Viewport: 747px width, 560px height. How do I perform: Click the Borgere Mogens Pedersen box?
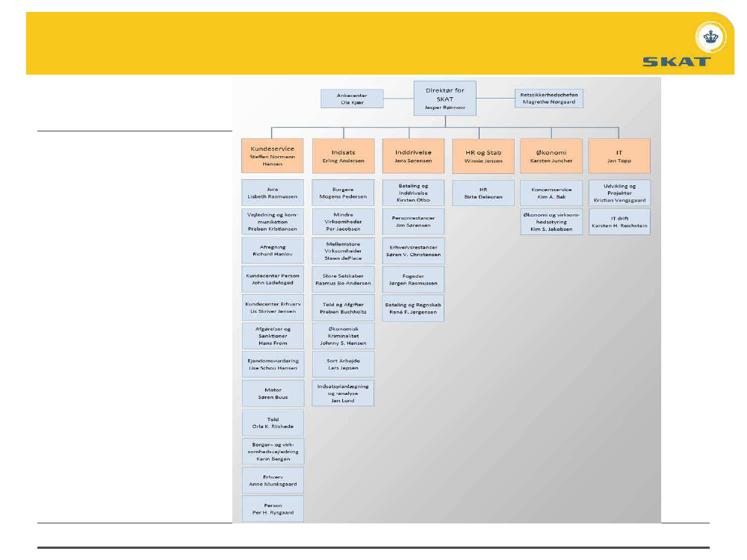[343, 193]
